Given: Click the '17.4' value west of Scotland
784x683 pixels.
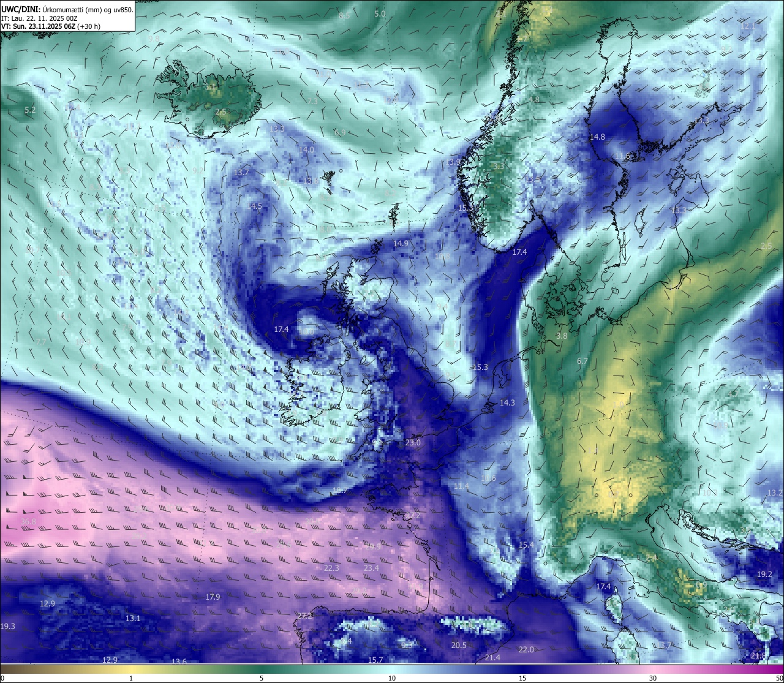Looking at the screenshot, I should 281,330.
